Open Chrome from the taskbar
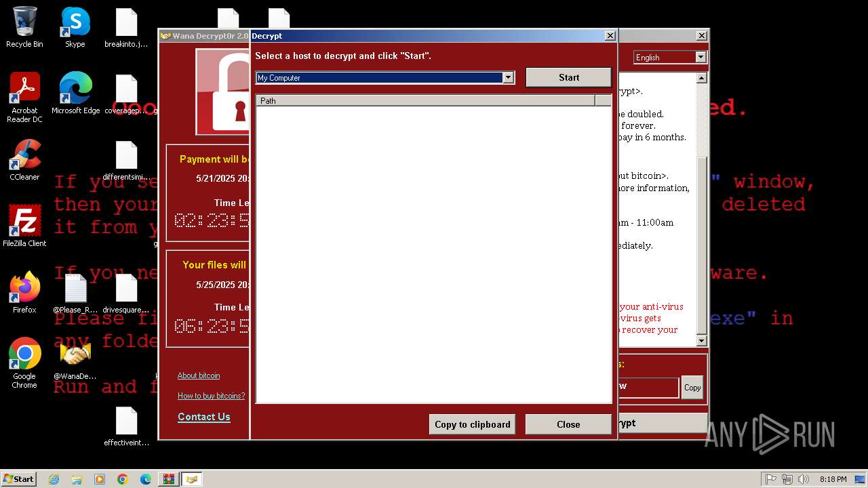The image size is (868, 488). point(123,479)
